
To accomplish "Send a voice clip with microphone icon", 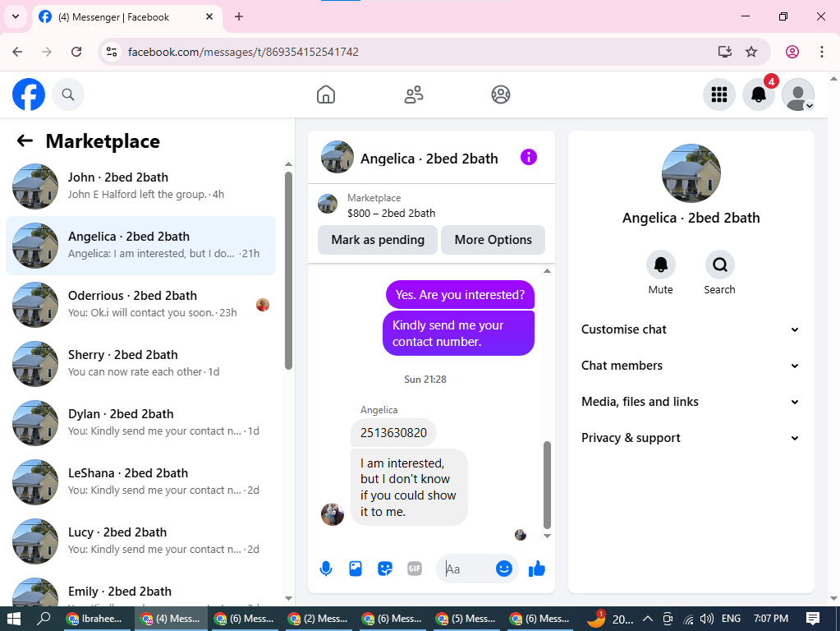I will coord(326,569).
